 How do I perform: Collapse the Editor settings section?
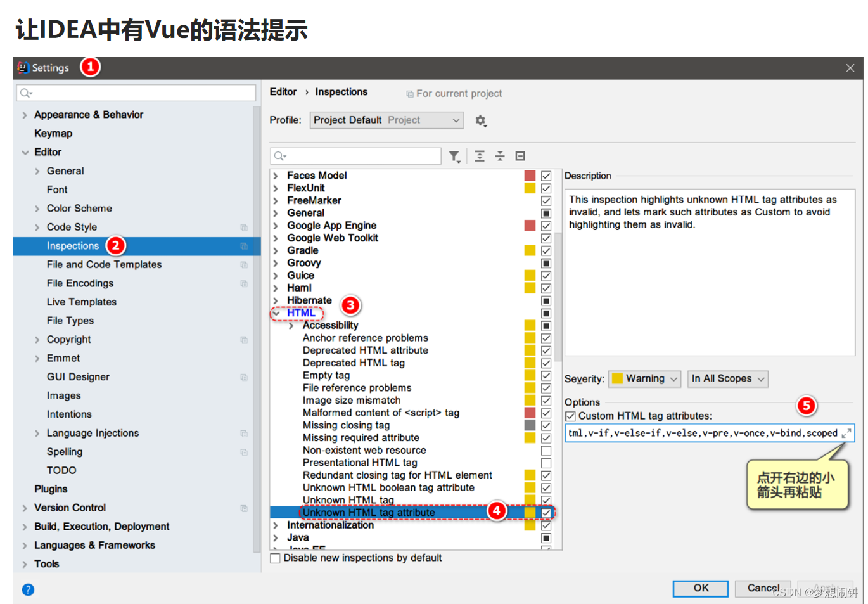click(x=25, y=153)
